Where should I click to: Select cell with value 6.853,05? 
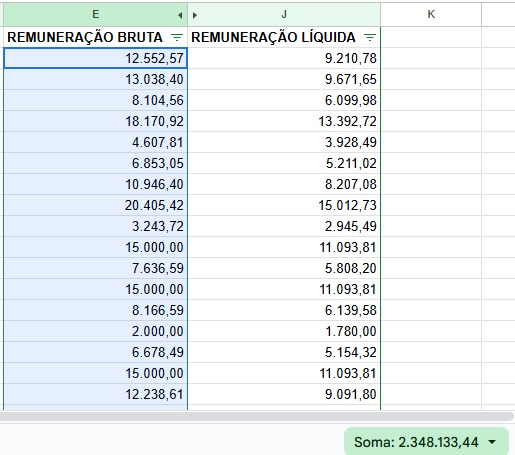95,163
